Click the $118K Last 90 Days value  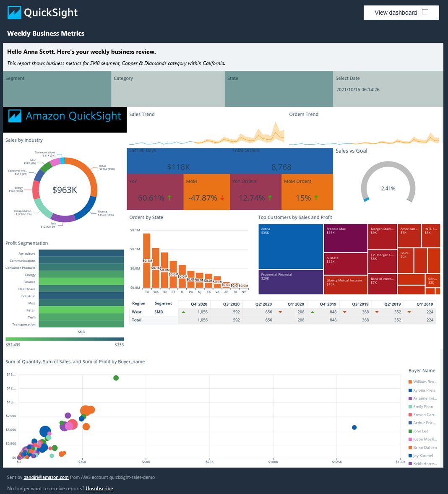tap(178, 167)
